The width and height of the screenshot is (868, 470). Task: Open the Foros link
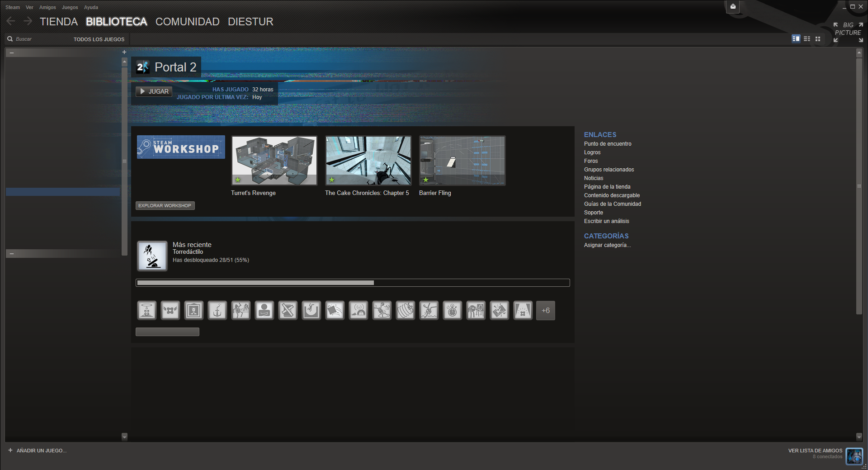coord(591,161)
